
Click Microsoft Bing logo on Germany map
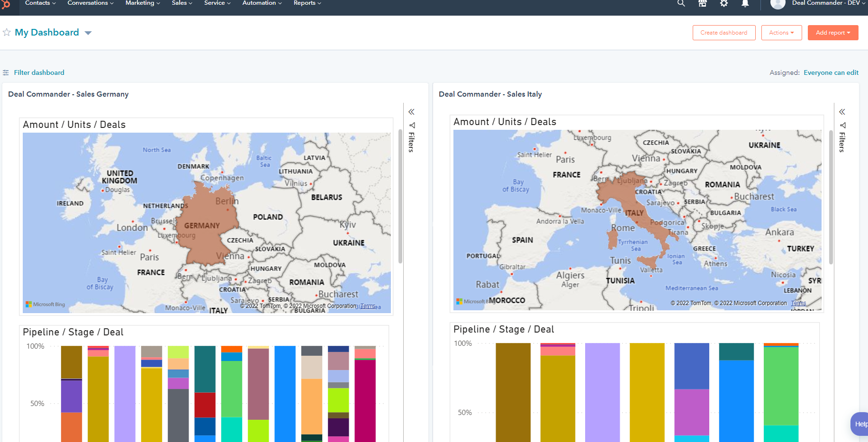(x=45, y=304)
